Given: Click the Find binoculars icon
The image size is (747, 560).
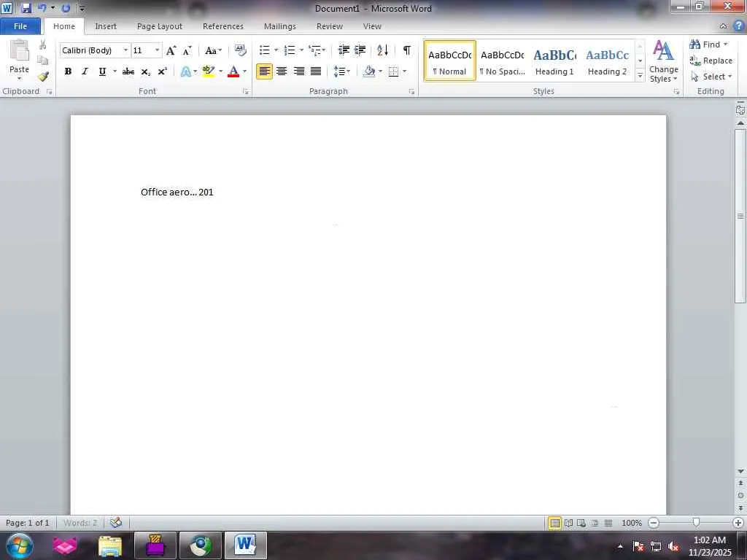Looking at the screenshot, I should coord(694,44).
